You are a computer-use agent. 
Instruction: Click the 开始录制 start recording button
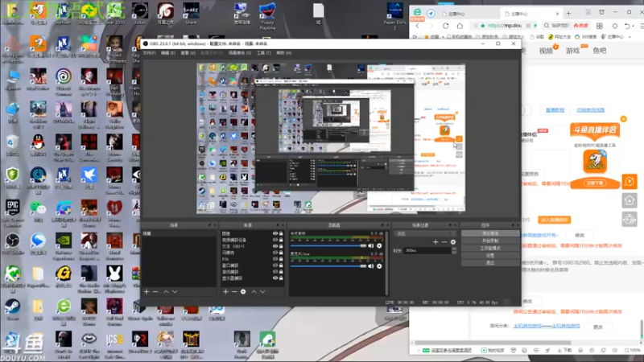pos(490,241)
